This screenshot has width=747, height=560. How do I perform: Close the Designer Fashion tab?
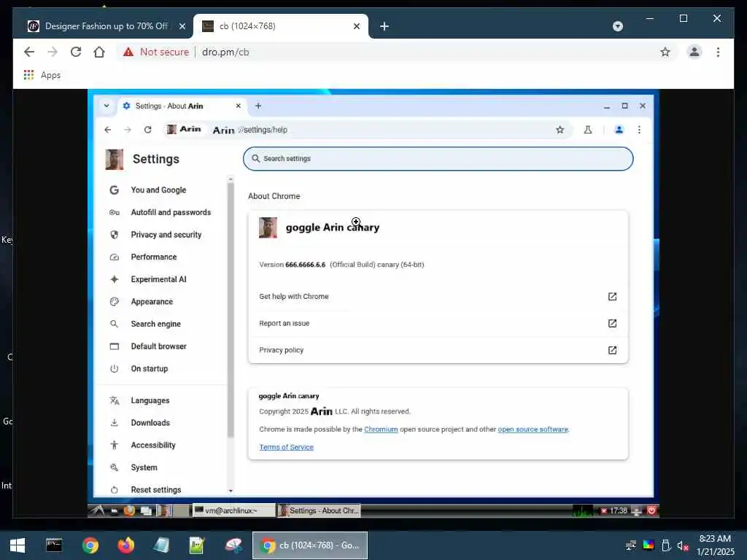click(x=182, y=26)
